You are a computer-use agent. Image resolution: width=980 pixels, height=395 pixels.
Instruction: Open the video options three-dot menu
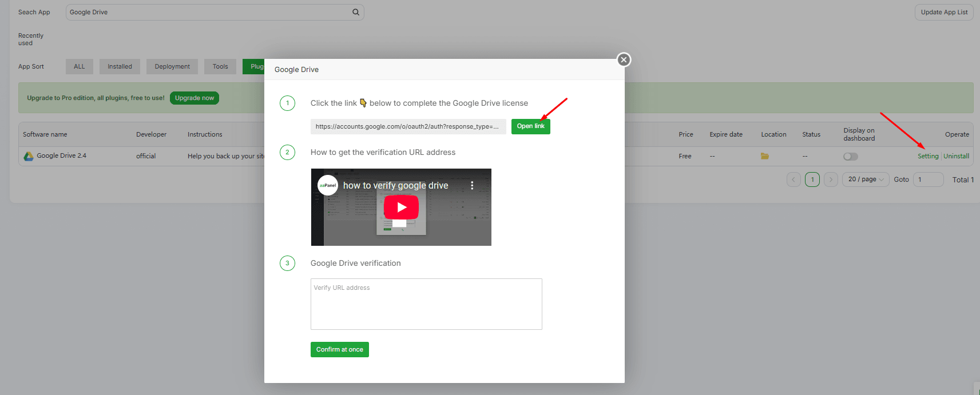(x=472, y=185)
